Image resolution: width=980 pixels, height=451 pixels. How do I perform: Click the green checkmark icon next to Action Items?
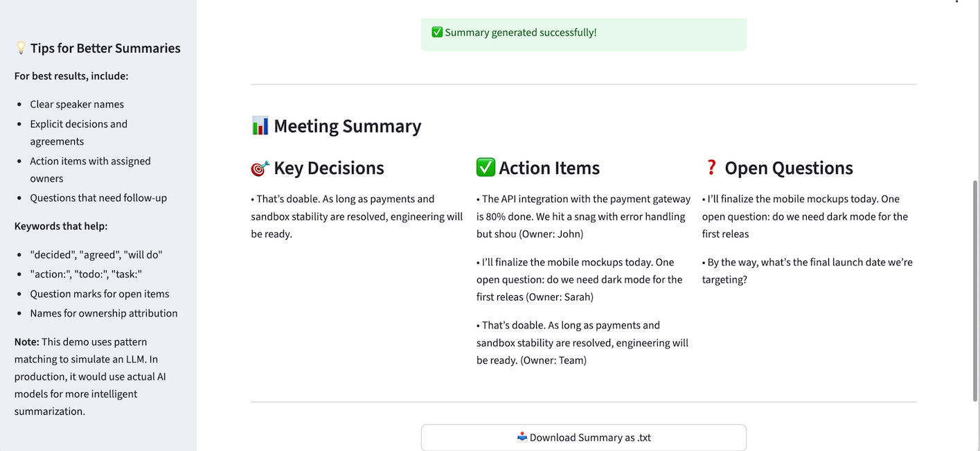click(485, 167)
